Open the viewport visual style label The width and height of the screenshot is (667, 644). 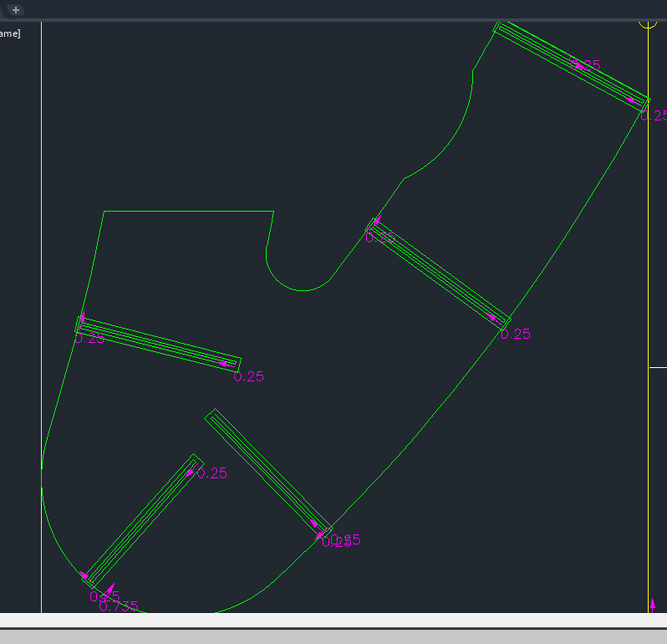pyautogui.click(x=10, y=33)
